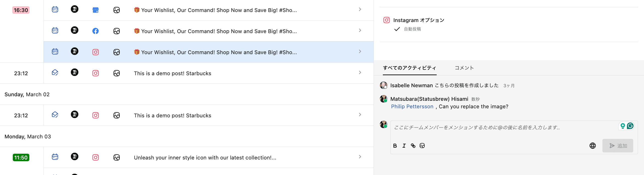Click the Grammarly icon in comment field

click(x=630, y=126)
